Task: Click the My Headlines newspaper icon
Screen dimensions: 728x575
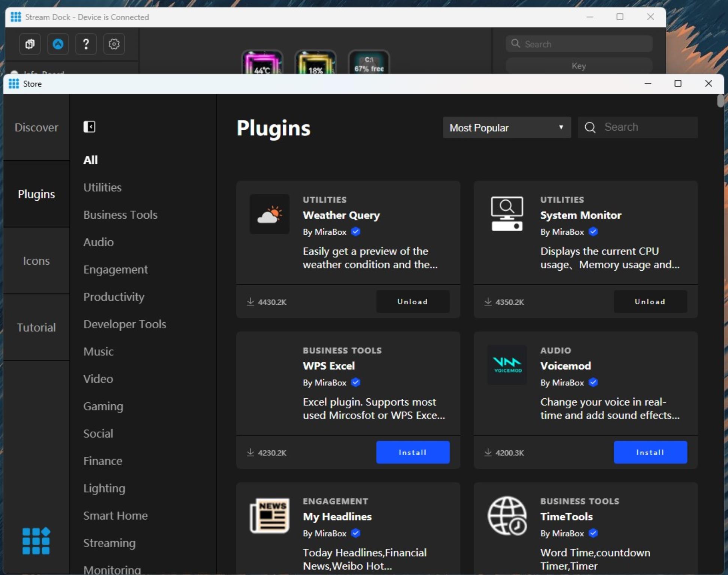Action: coord(270,515)
